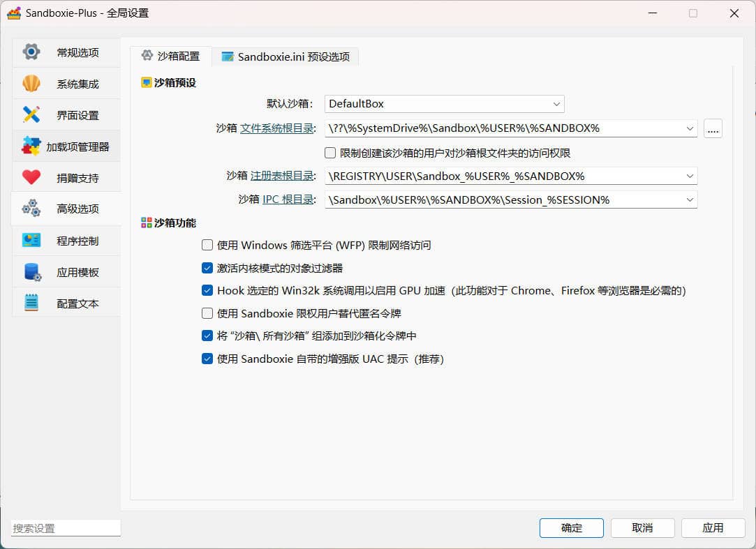Viewport: 756px width, 549px height.
Task: Click the 取消 button
Action: 642,528
